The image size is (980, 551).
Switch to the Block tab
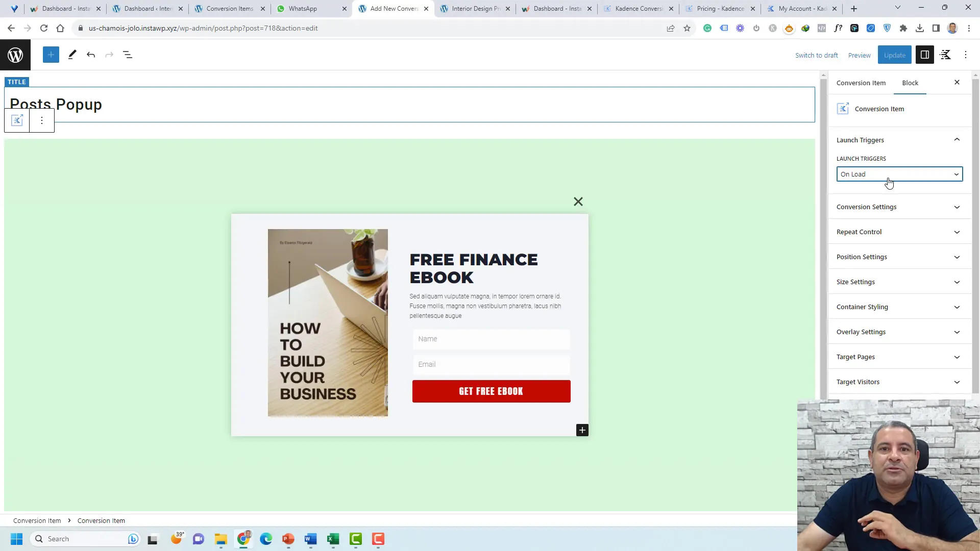pos(910,82)
